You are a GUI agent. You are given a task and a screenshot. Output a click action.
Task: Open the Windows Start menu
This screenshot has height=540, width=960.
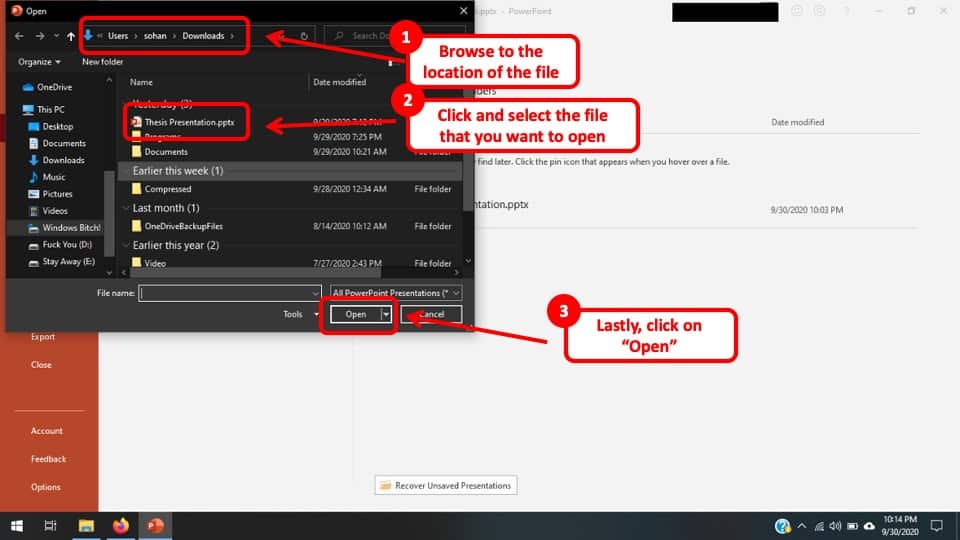point(17,526)
